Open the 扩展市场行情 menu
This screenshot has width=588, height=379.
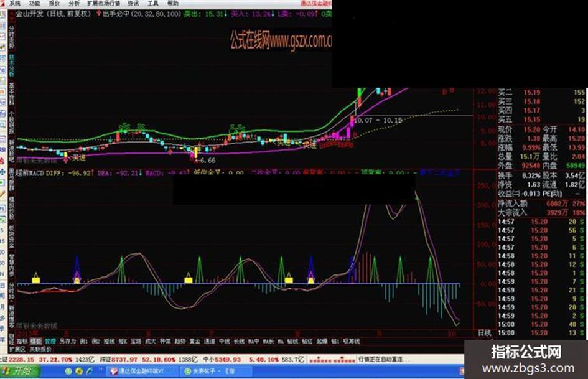104,3
